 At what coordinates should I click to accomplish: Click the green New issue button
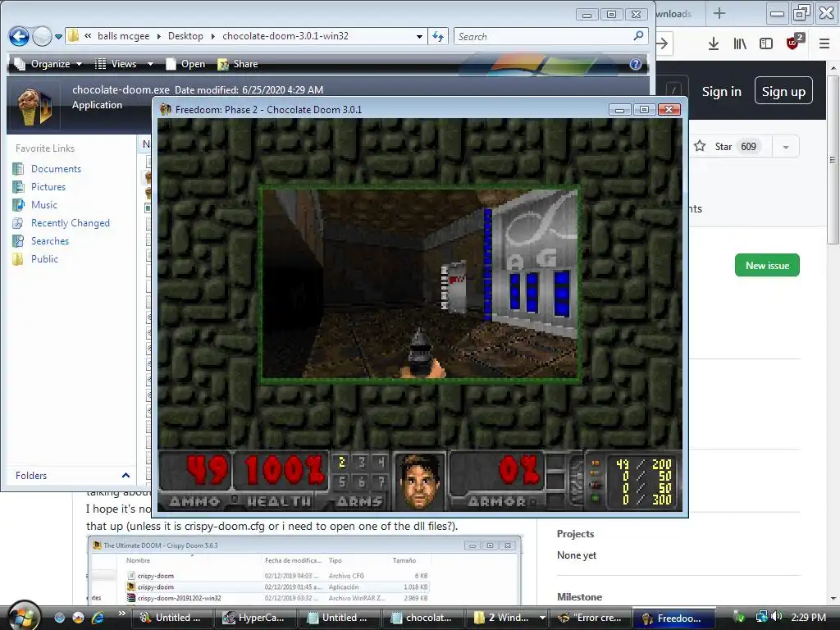(x=767, y=265)
